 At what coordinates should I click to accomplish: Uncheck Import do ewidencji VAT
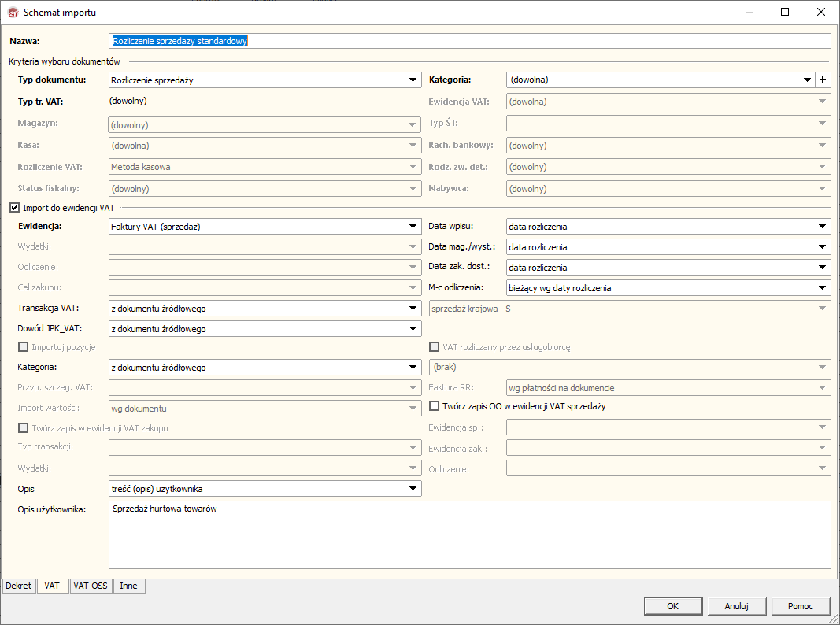[x=14, y=208]
